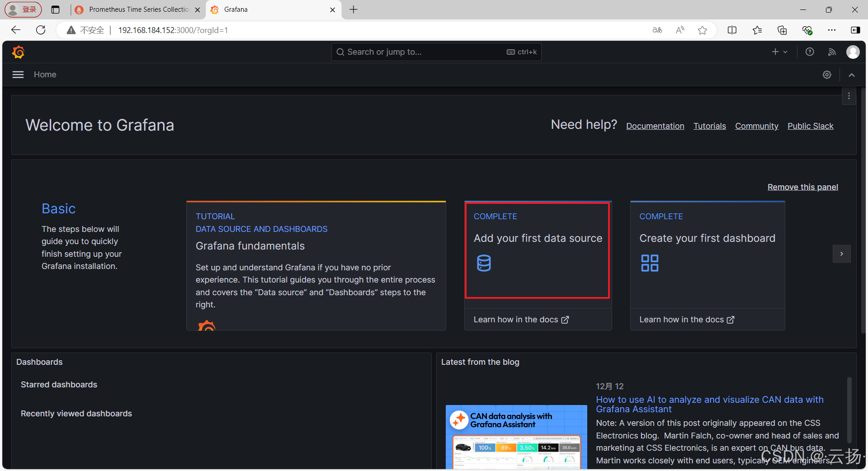868x471 pixels.
Task: Click the blog panel scrollbar
Action: click(x=849, y=410)
